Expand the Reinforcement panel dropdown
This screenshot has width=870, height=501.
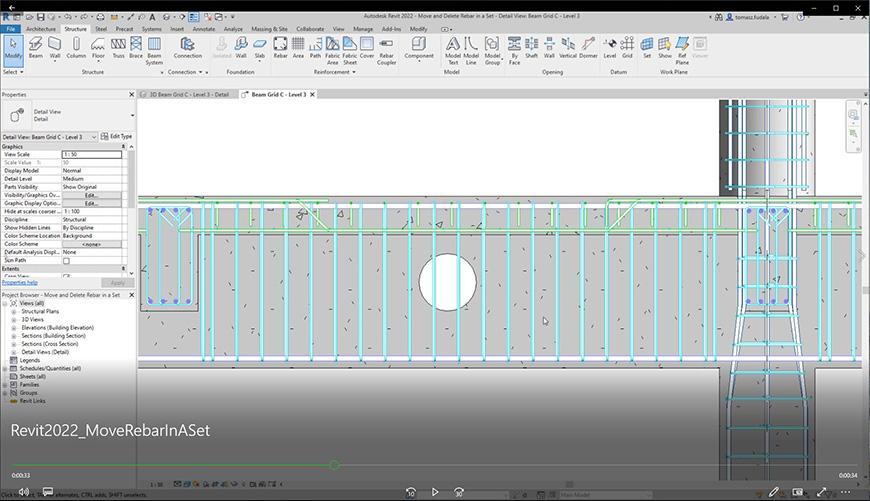click(x=335, y=72)
